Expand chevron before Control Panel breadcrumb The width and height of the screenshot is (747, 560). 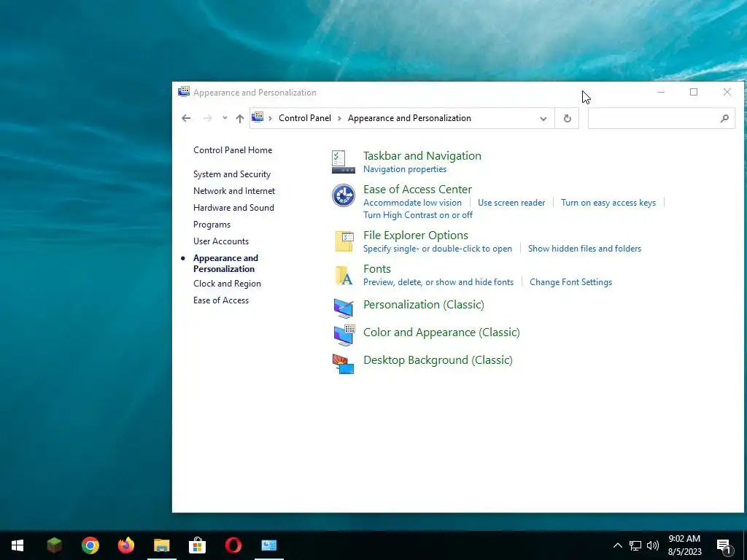tap(270, 118)
